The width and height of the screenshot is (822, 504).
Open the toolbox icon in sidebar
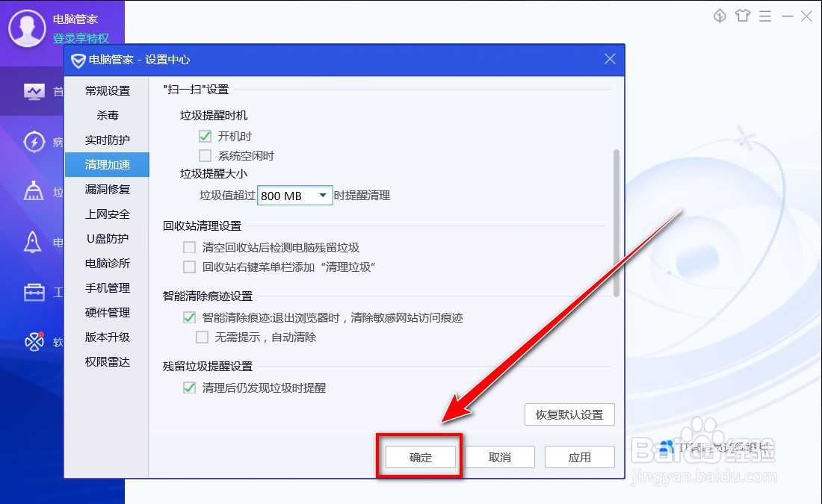(x=34, y=293)
